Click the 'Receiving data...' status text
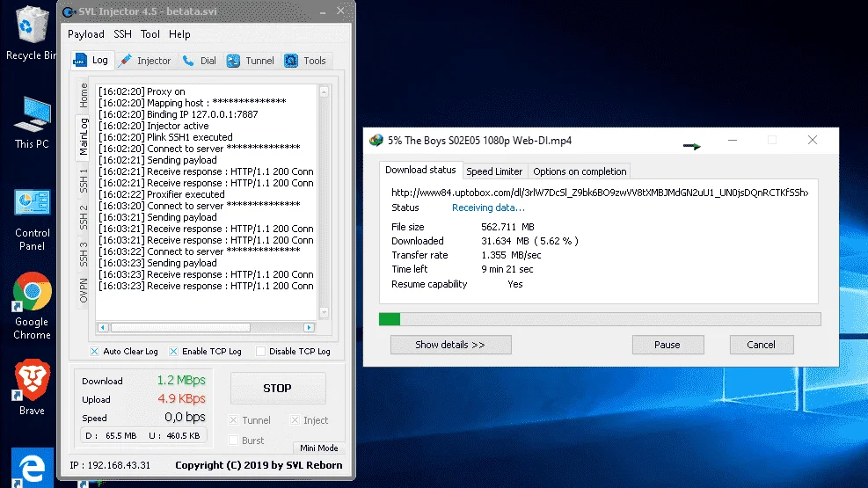The width and height of the screenshot is (868, 488). 488,208
